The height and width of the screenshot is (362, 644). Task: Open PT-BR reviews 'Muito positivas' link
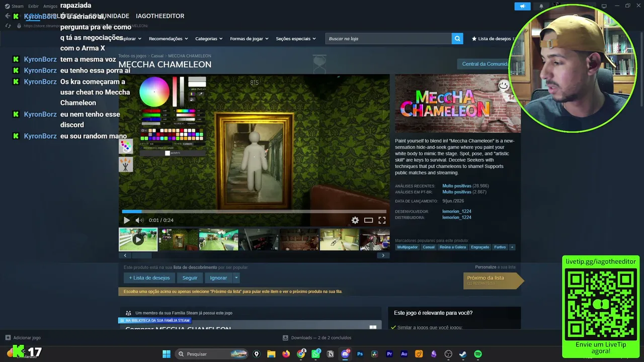(457, 192)
